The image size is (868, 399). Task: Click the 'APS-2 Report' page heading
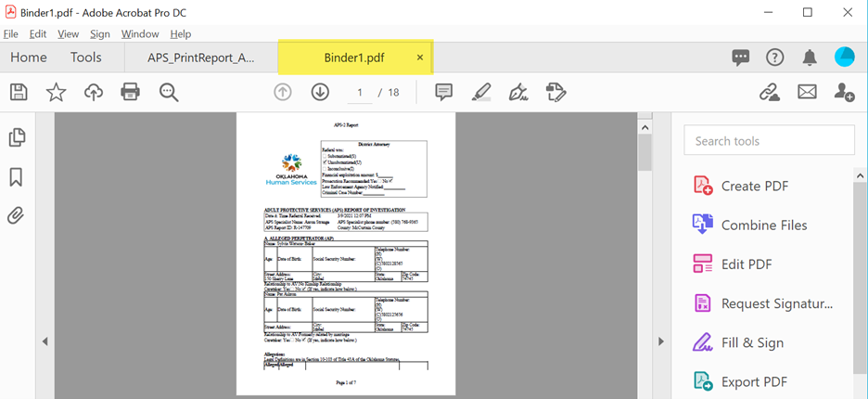point(345,125)
